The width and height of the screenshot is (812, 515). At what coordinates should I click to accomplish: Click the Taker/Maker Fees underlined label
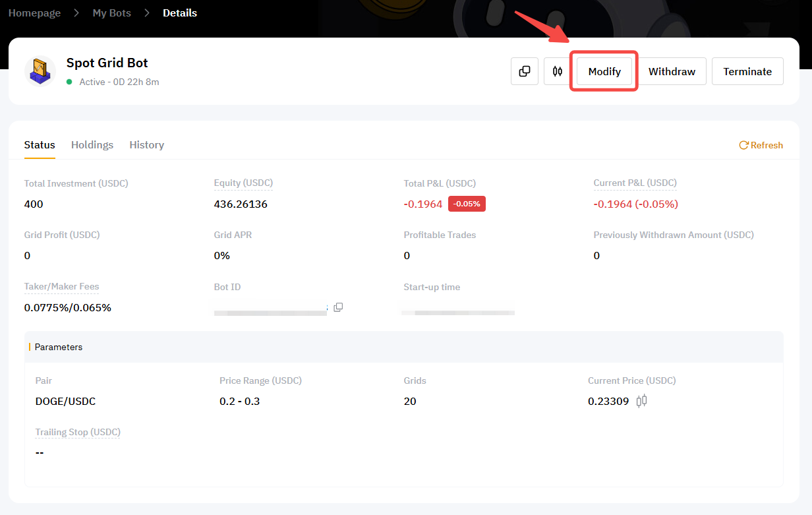pos(62,287)
